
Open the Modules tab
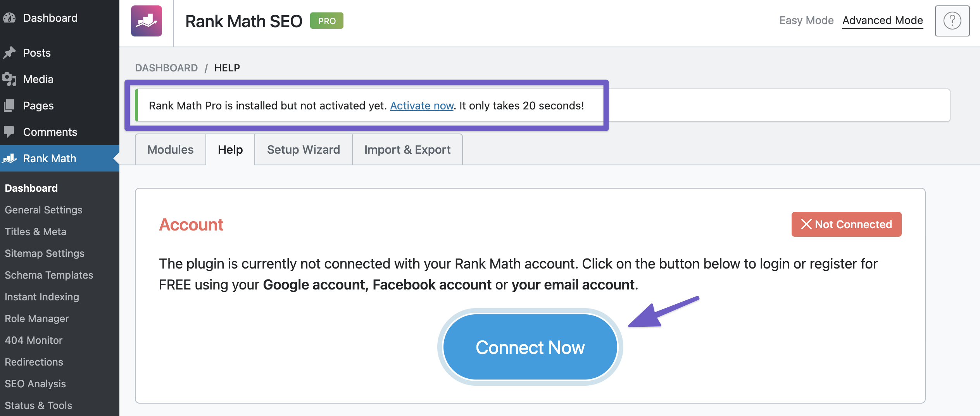[x=171, y=150]
